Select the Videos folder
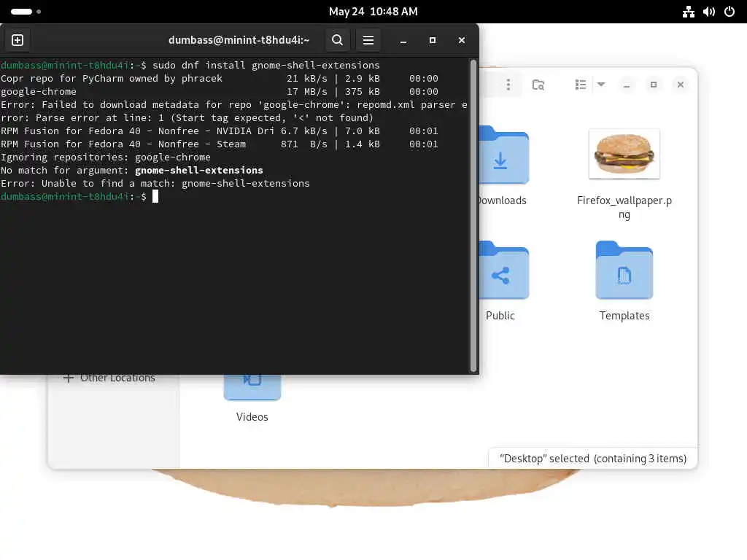 point(252,387)
